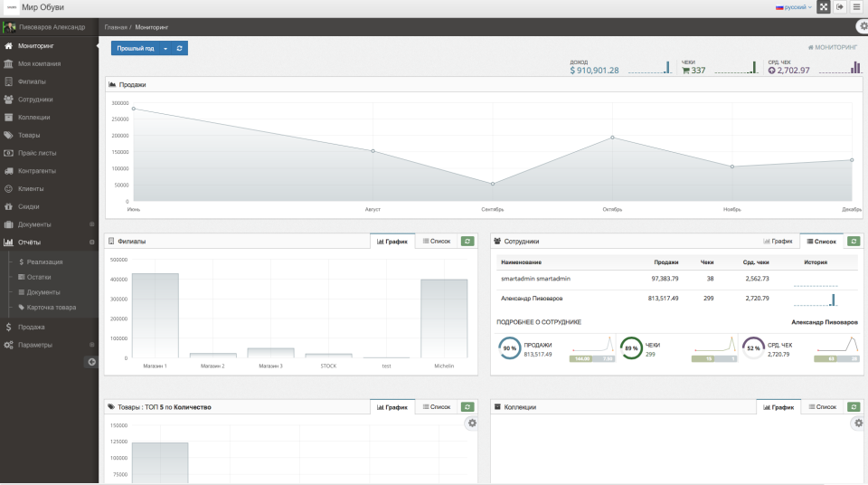Open the period dropdown arrow
The image size is (868, 485).
[165, 48]
